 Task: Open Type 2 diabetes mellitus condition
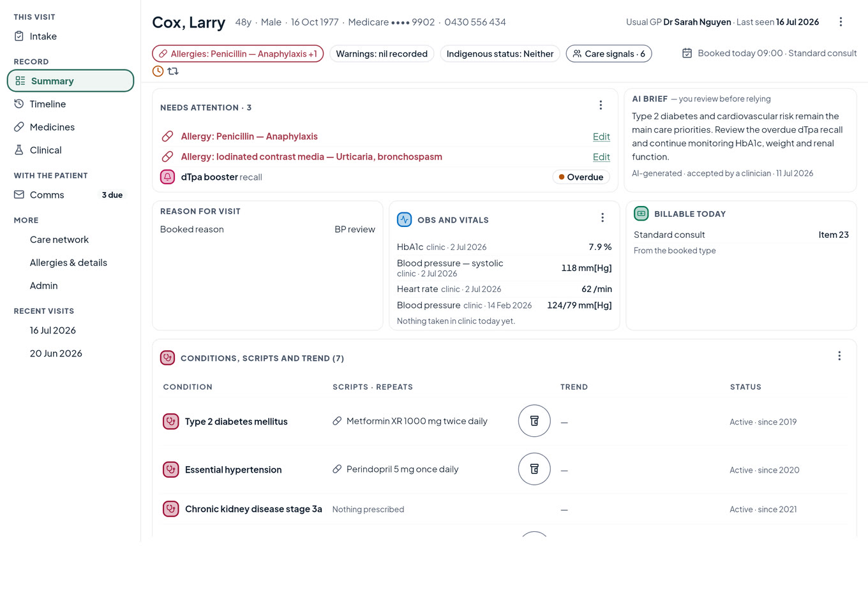(236, 422)
